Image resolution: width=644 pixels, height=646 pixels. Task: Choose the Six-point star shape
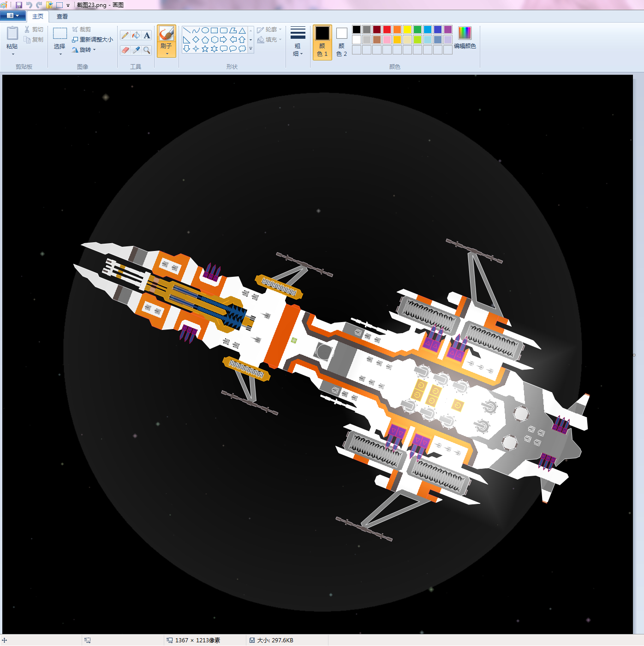click(215, 48)
